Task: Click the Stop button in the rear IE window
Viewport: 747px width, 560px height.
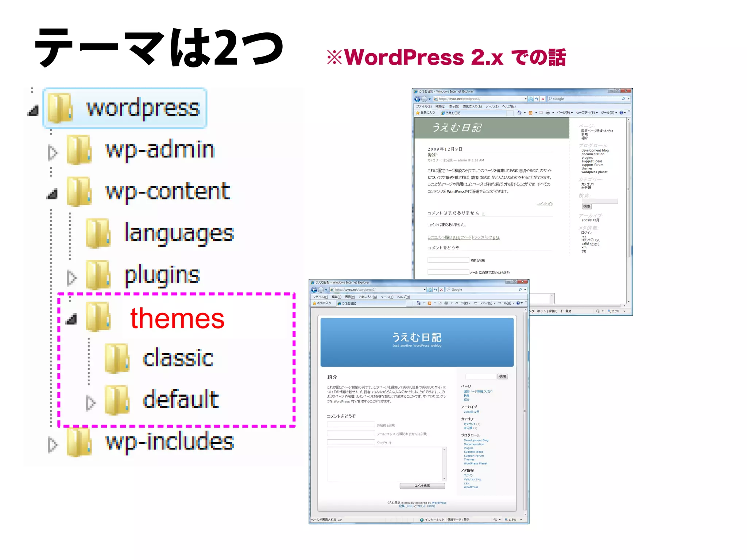Action: (x=543, y=99)
